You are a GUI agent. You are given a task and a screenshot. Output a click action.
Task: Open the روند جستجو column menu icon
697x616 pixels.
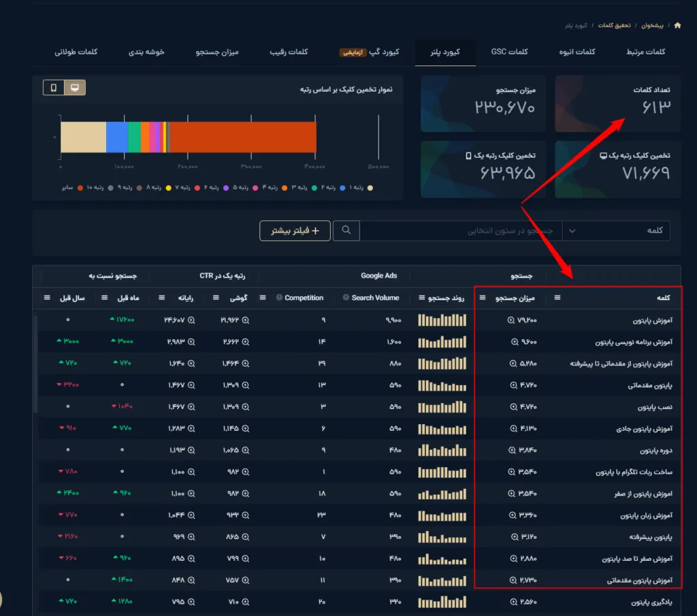coord(421,297)
